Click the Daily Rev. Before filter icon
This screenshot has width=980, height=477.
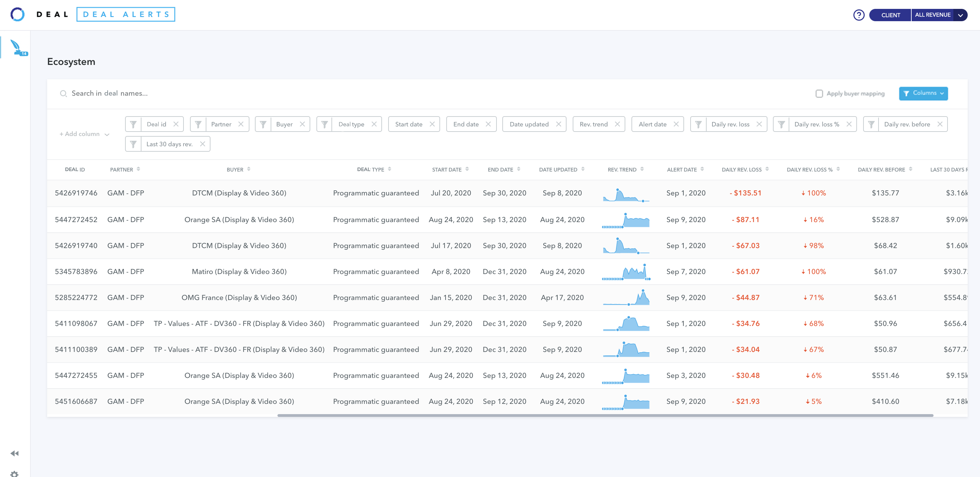point(871,124)
